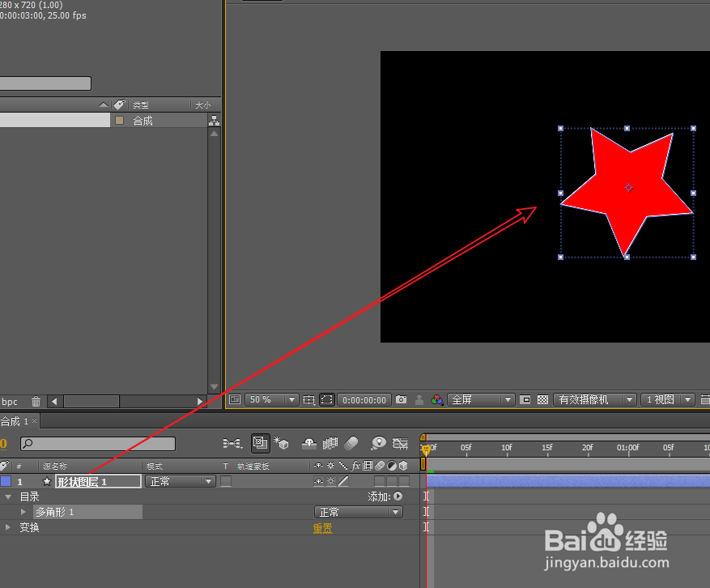Click the 轨道蒙板 column header
Image resolution: width=710 pixels, height=588 pixels.
[x=253, y=466]
